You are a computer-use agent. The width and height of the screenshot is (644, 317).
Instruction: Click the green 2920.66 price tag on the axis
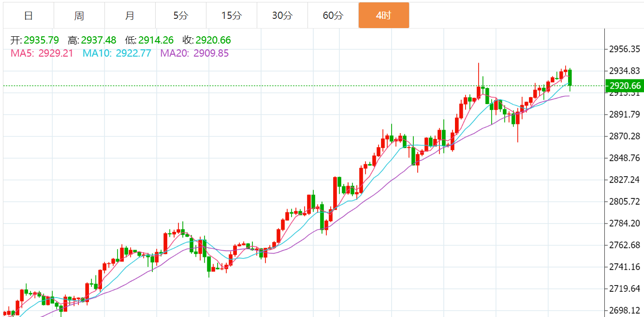[x=625, y=86]
